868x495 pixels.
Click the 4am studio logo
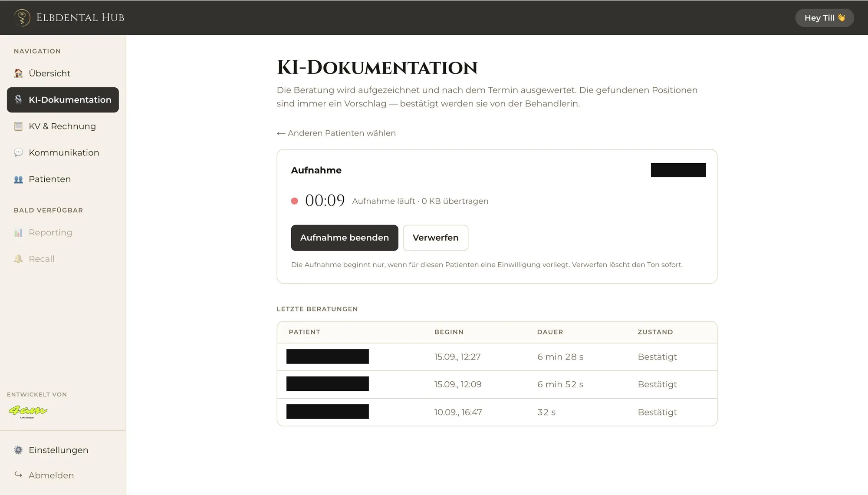(x=28, y=412)
